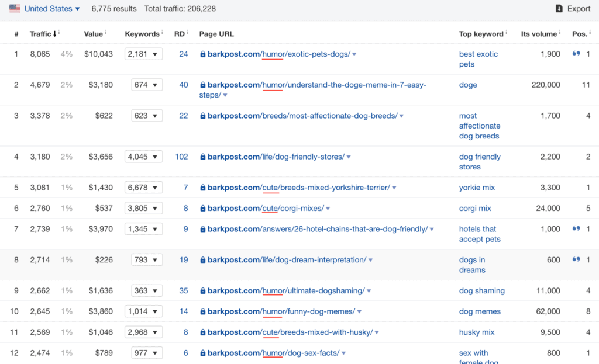Click the lock icon for funny-dog-memes URL
This screenshot has height=364, width=599.
pyautogui.click(x=203, y=312)
